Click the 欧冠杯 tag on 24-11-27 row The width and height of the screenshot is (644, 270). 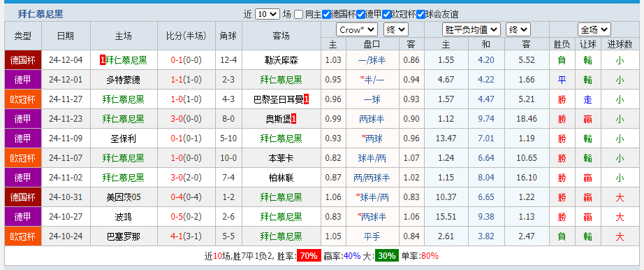coord(23,99)
